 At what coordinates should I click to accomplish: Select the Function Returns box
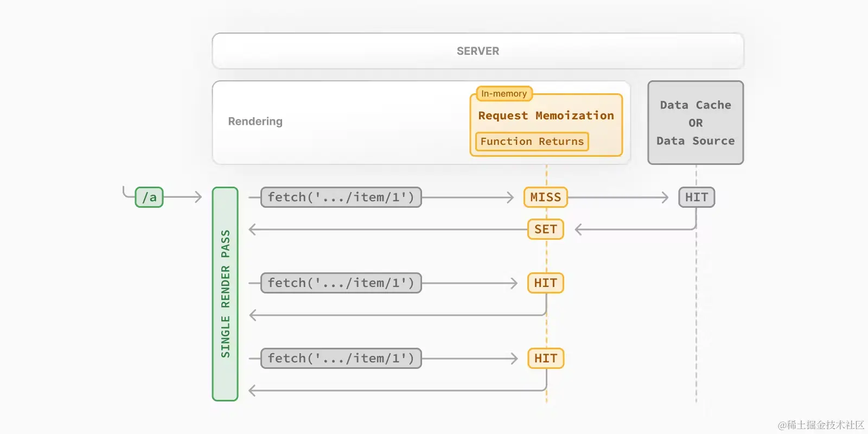pyautogui.click(x=532, y=142)
